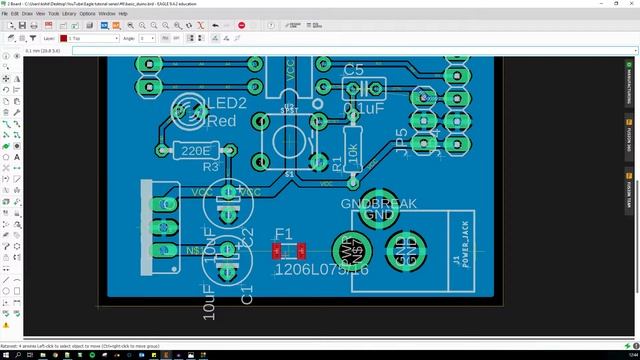Open the Tools menu
Viewport: 640px width, 360px height.
53,13
